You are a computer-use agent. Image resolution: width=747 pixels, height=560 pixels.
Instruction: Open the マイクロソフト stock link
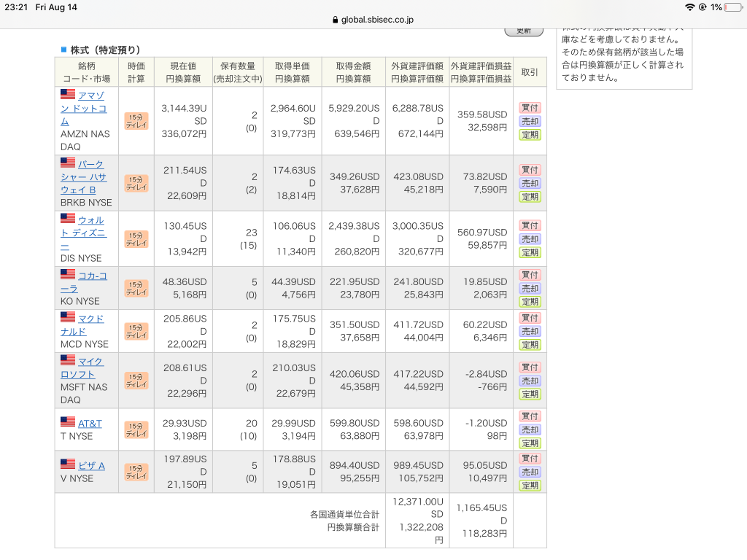pyautogui.click(x=82, y=367)
